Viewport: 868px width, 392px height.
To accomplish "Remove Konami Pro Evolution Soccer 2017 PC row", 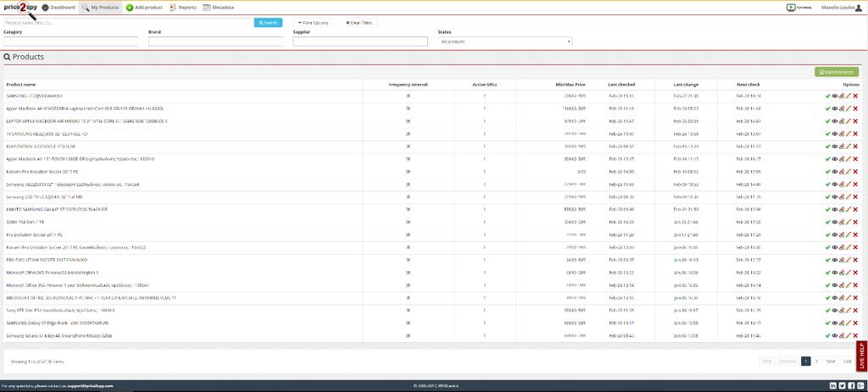I will pyautogui.click(x=855, y=171).
